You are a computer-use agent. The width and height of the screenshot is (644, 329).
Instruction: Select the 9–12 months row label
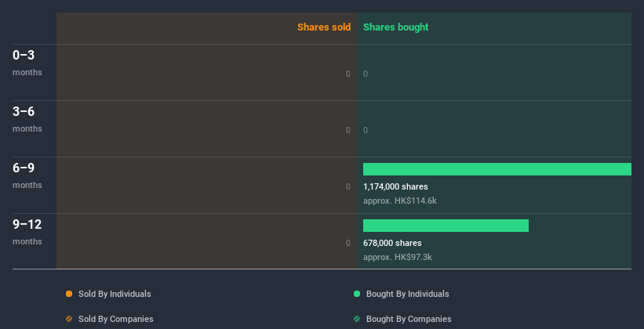[x=27, y=232]
